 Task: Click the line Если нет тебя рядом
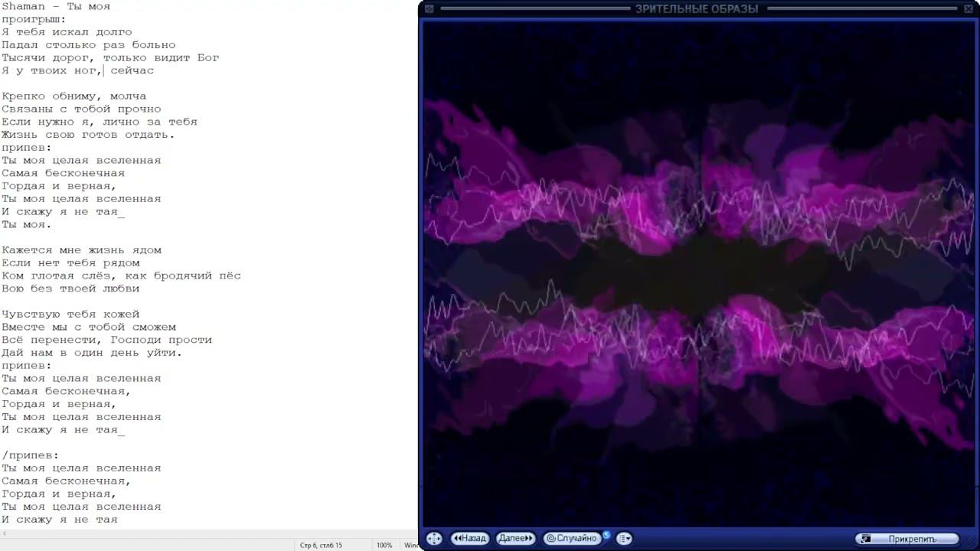pyautogui.click(x=70, y=263)
